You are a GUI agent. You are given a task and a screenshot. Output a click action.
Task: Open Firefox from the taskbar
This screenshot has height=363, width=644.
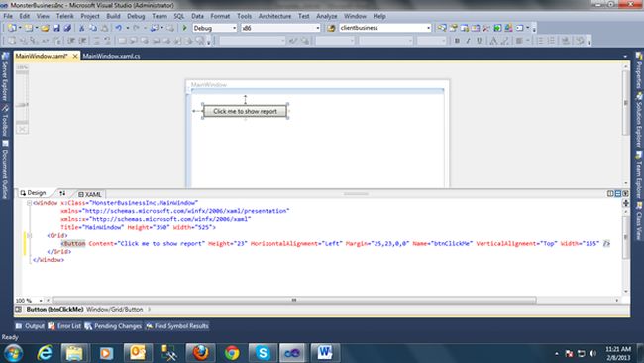pyautogui.click(x=200, y=353)
